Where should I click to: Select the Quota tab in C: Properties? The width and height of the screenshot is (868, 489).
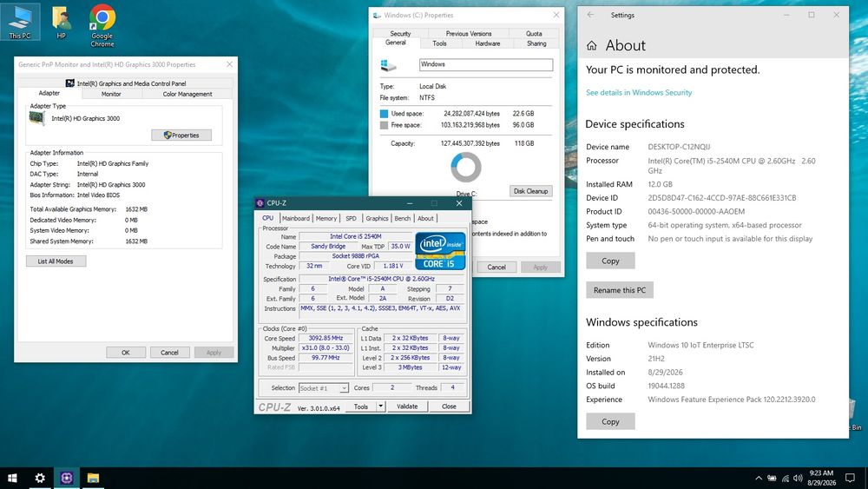(534, 33)
